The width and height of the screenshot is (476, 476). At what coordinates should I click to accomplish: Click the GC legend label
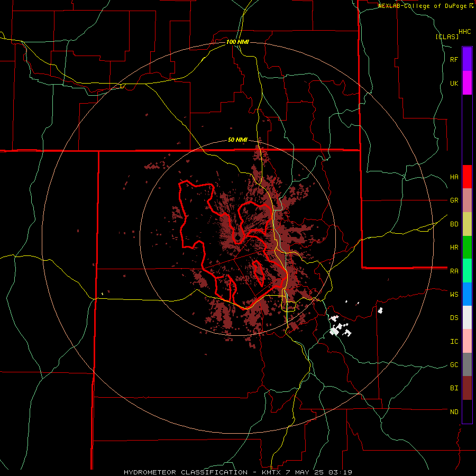pyautogui.click(x=454, y=365)
